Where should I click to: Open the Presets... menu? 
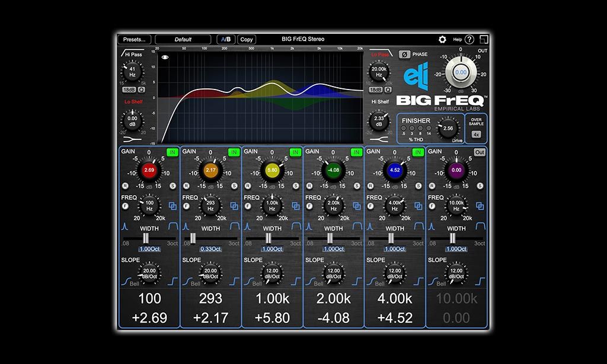tap(135, 40)
